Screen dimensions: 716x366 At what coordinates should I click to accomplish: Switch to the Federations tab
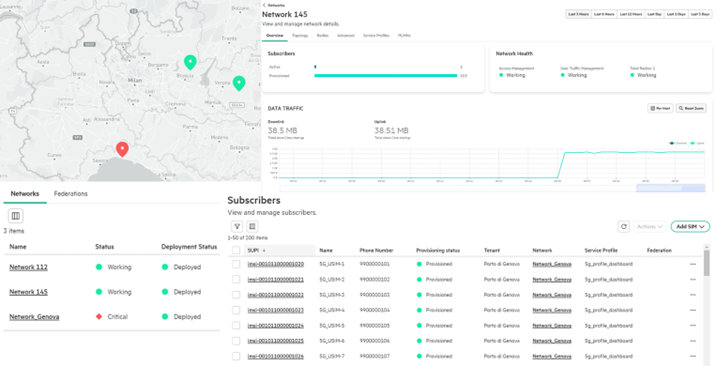coord(70,193)
